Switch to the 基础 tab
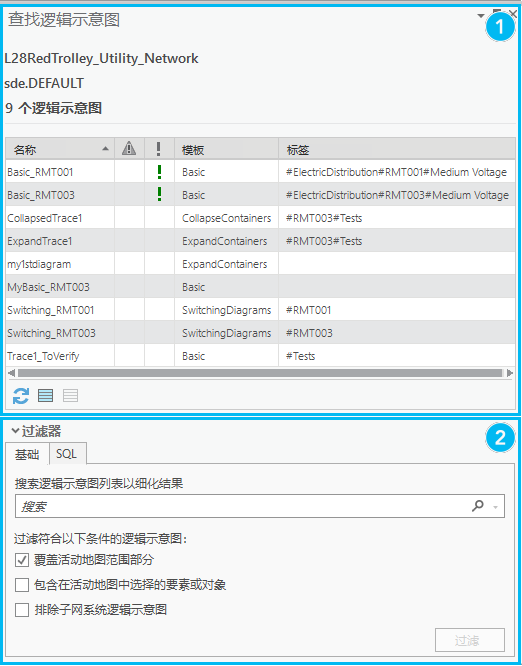 coord(27,454)
